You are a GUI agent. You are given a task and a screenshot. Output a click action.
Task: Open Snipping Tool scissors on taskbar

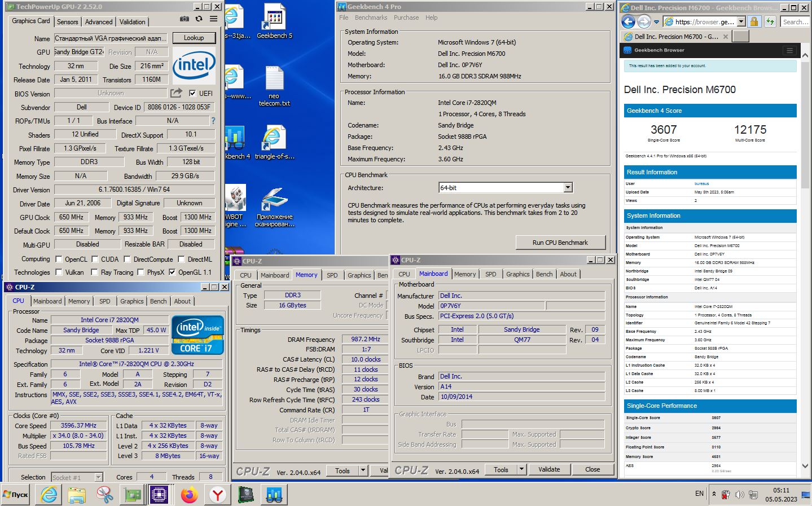coord(104,495)
